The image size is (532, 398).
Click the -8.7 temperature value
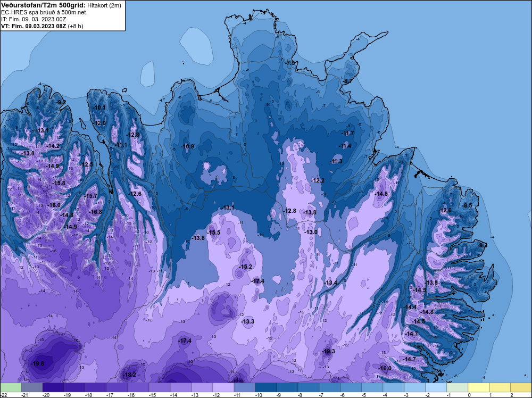coord(347,81)
